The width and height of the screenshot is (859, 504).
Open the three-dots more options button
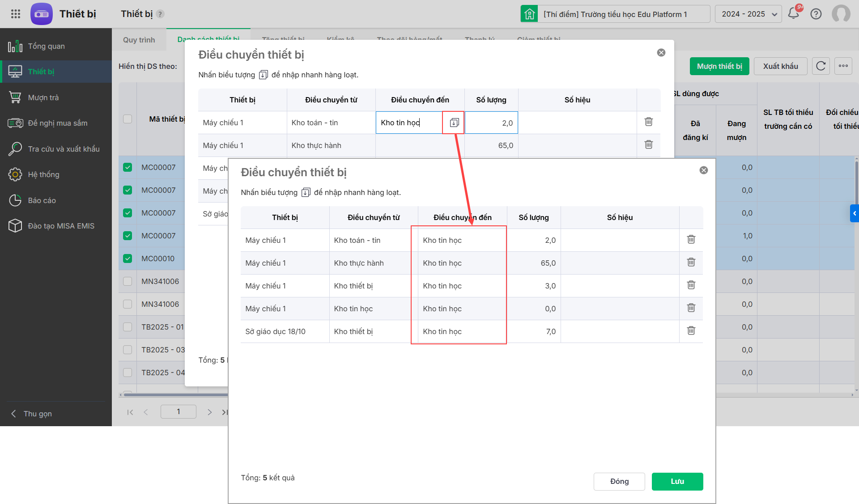click(843, 66)
